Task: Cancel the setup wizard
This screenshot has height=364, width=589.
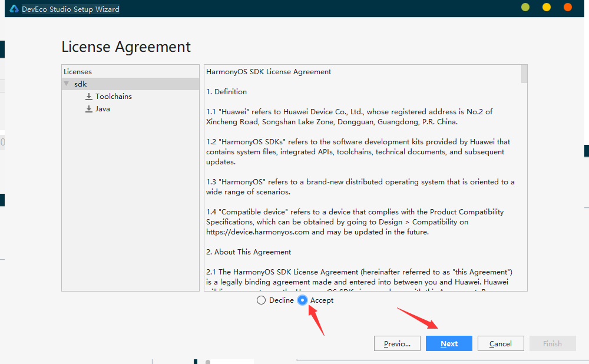Action: pos(501,343)
